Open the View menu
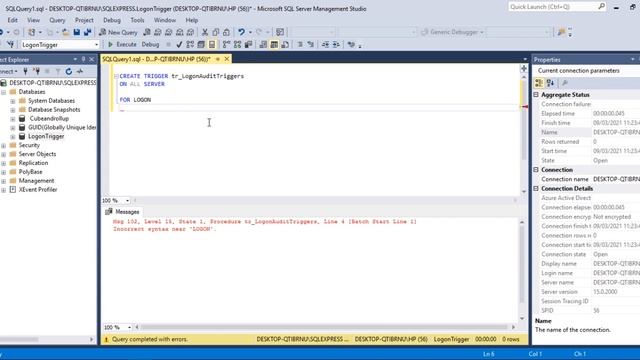The height and width of the screenshot is (360, 640). click(x=33, y=20)
